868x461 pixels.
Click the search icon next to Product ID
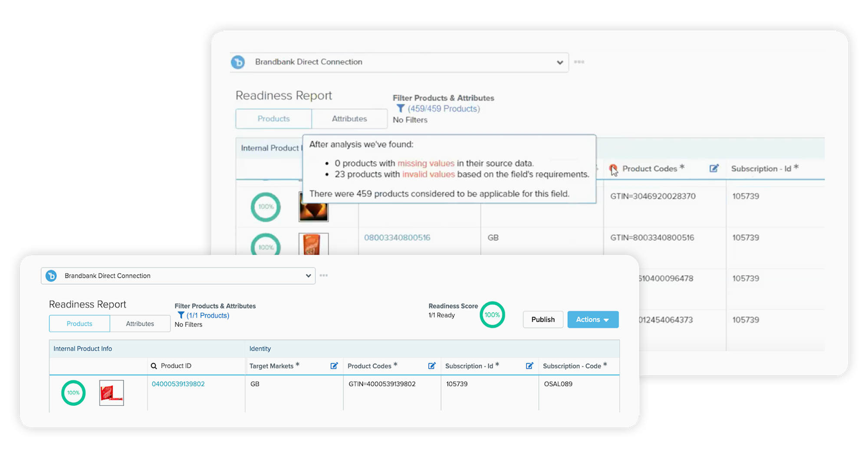pos(154,366)
